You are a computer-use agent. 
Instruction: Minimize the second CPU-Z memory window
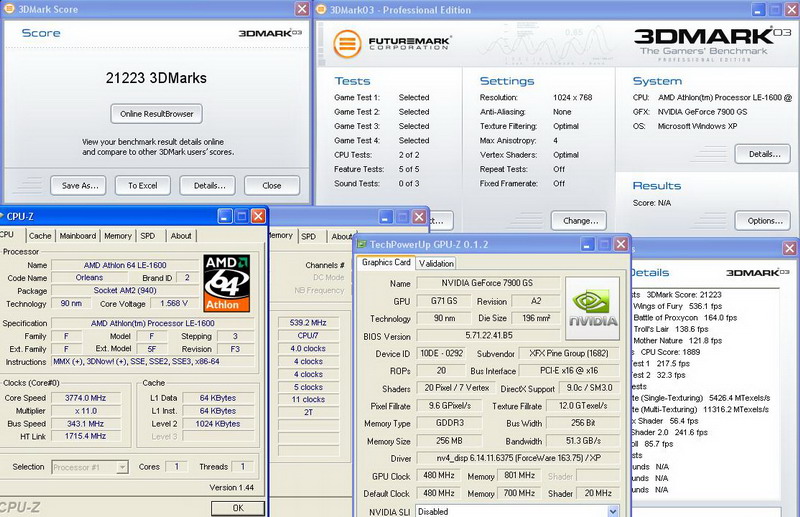point(386,217)
